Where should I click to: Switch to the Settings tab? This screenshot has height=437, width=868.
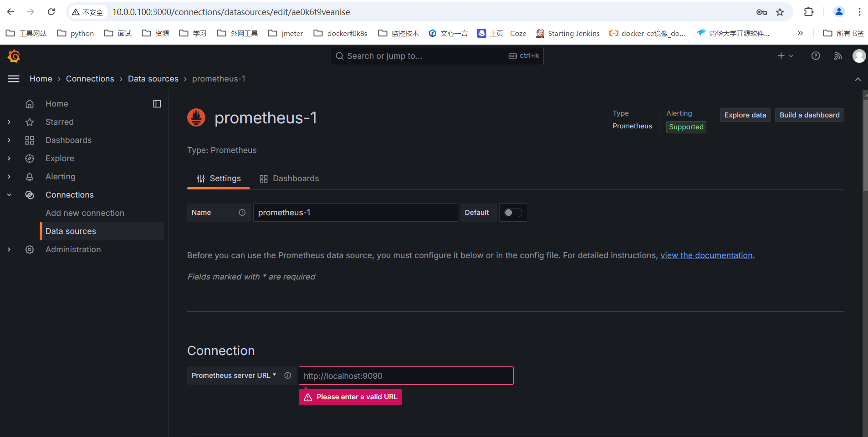219,178
